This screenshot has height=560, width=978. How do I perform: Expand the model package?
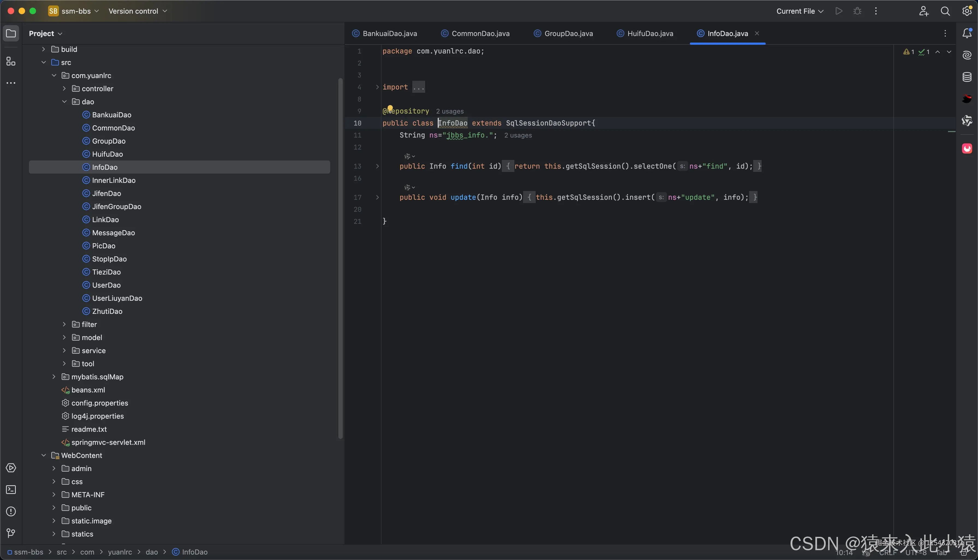pos(64,337)
